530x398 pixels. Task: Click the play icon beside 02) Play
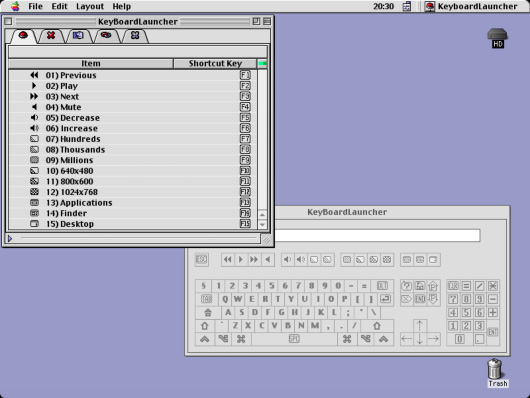tap(34, 86)
